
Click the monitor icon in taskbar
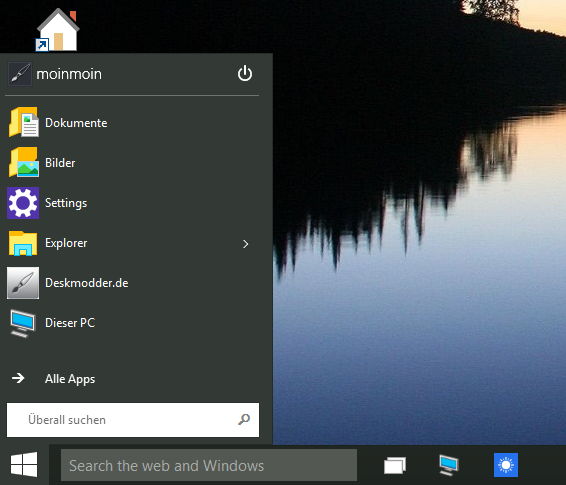[x=449, y=465]
